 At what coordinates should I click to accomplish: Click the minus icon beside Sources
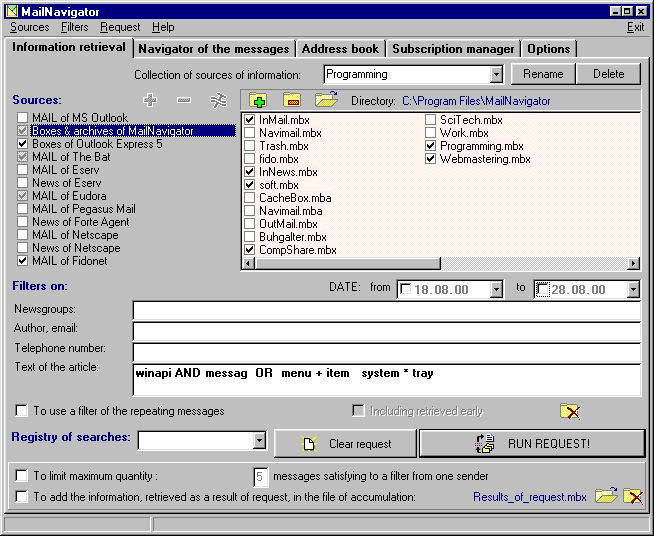pyautogui.click(x=183, y=100)
